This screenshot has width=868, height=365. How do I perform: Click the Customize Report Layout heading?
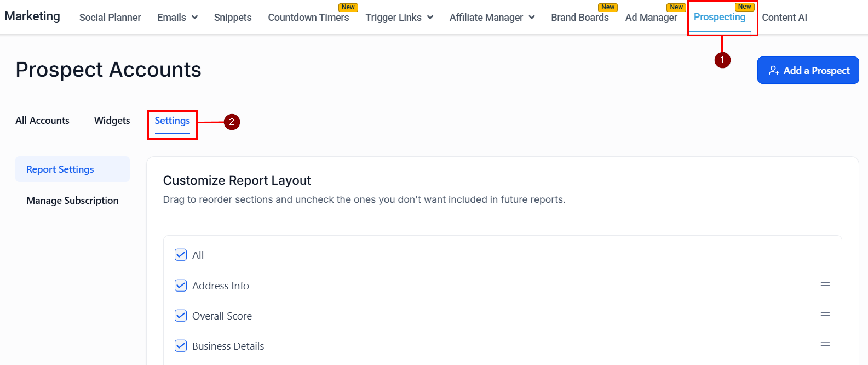[237, 180]
